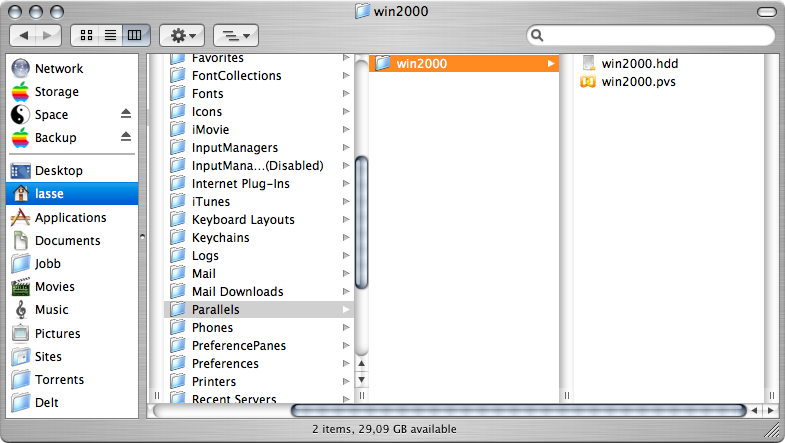Viewport: 785px width, 443px height.
Task: Select the FontCollections folder
Action: (259, 76)
